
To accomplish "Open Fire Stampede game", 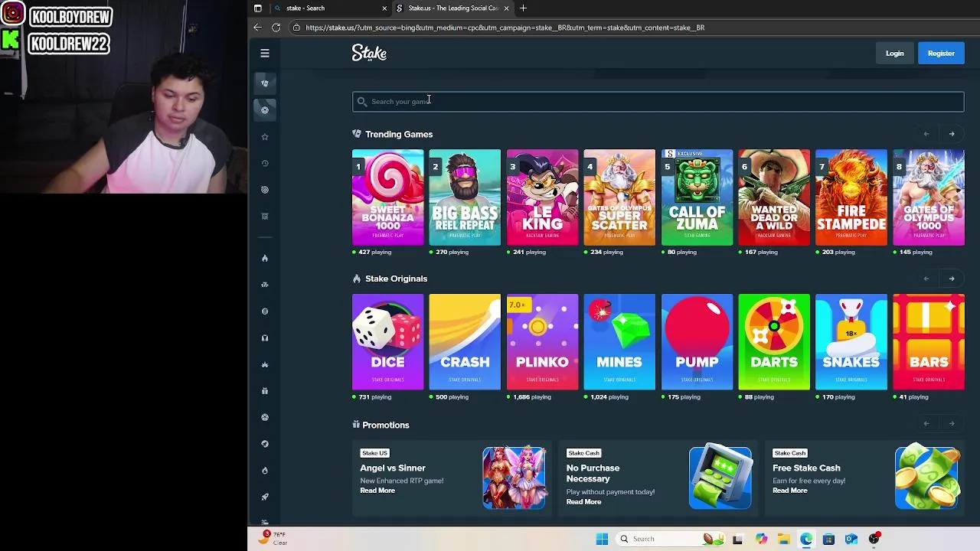I will point(851,197).
